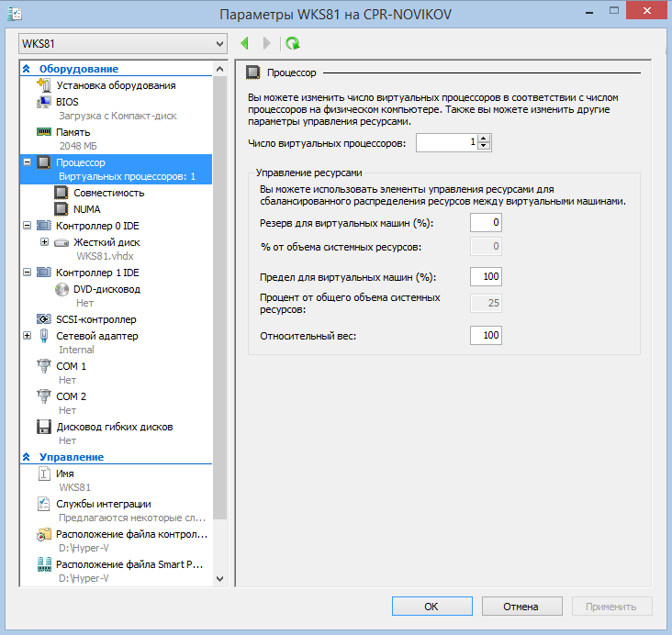Select the BIOS item icon
Image resolution: width=672 pixels, height=635 pixels.
coord(43,102)
